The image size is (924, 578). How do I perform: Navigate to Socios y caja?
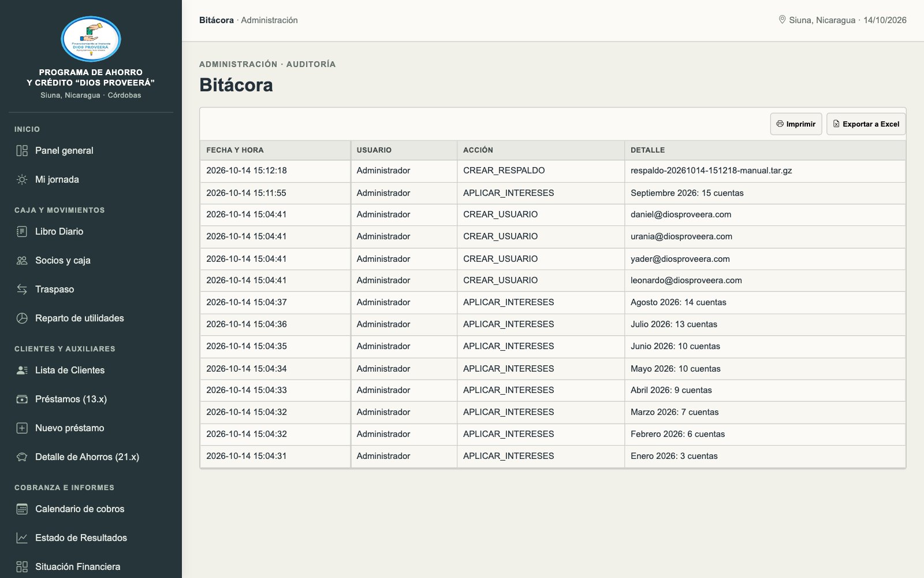click(91, 261)
